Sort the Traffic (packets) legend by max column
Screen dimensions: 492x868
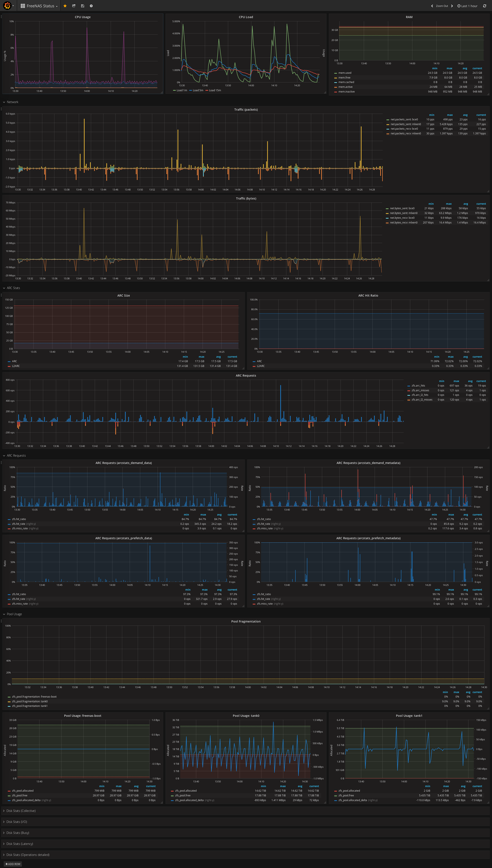click(450, 115)
